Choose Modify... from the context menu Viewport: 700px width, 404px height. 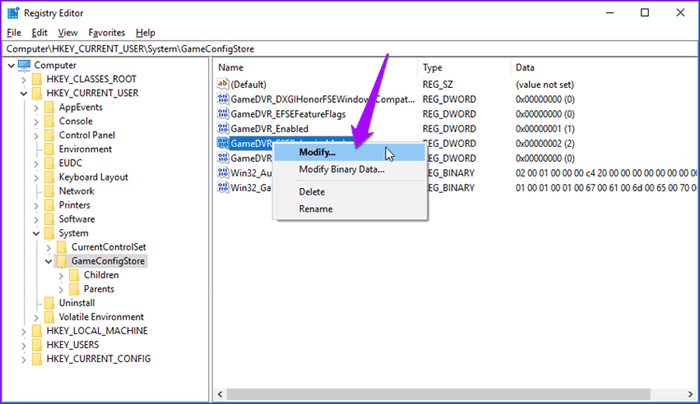(x=318, y=152)
